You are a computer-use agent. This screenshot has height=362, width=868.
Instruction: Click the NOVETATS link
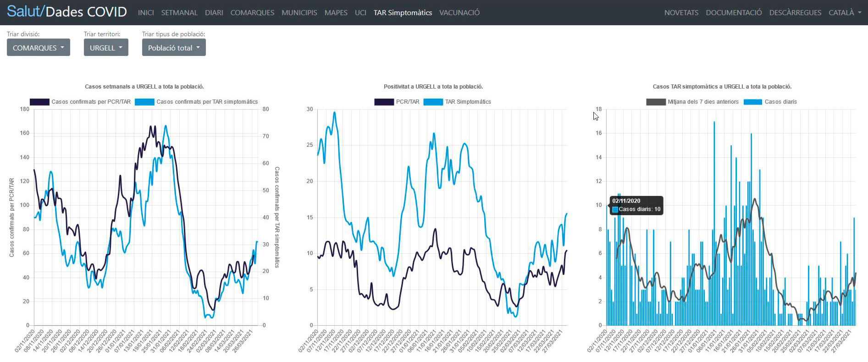681,13
